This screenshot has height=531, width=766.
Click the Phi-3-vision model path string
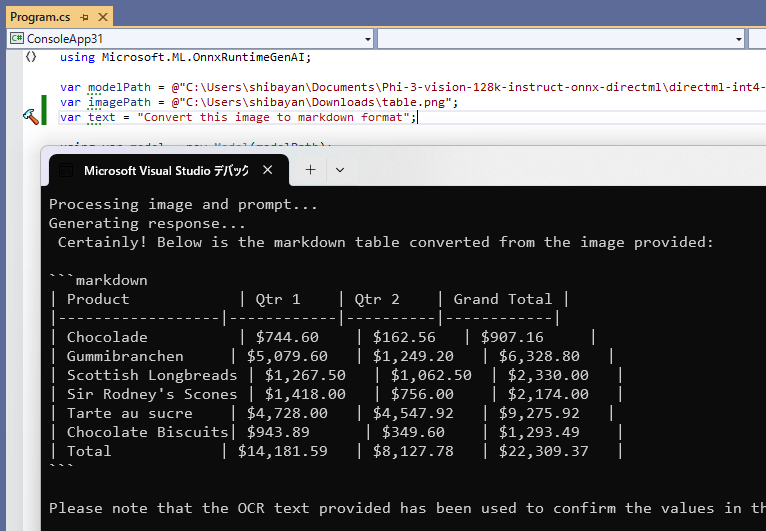pyautogui.click(x=468, y=87)
